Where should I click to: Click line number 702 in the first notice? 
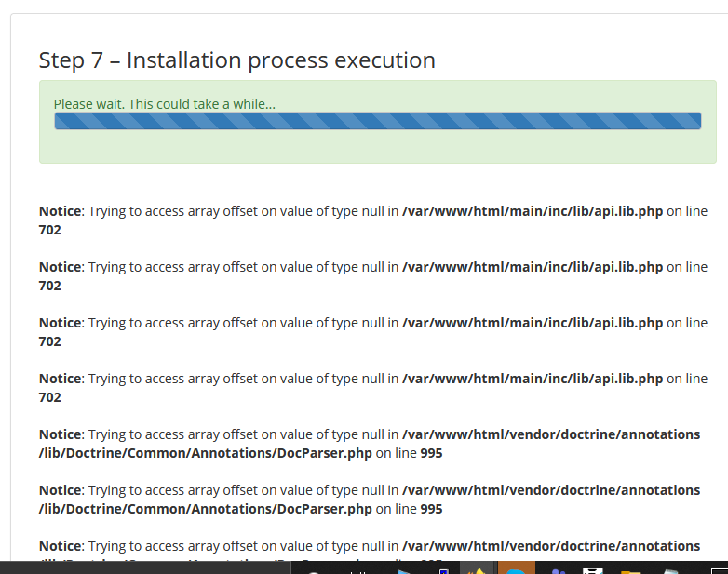pos(50,230)
